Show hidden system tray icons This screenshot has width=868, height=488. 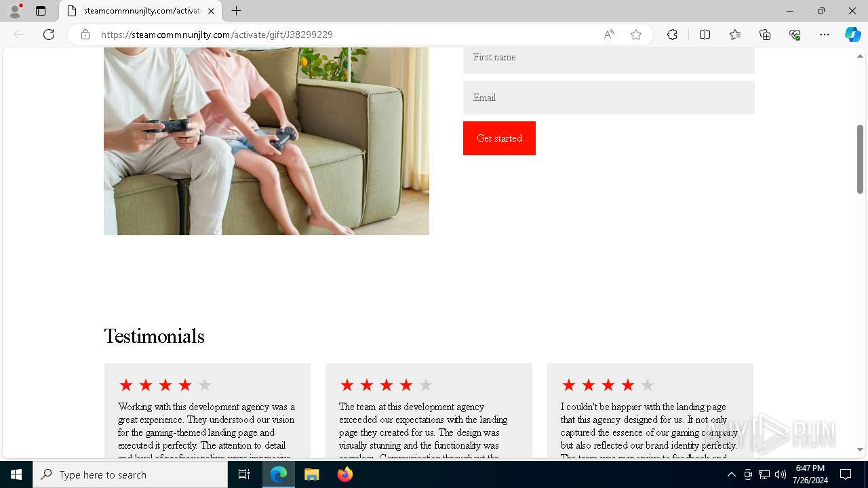pyautogui.click(x=731, y=474)
